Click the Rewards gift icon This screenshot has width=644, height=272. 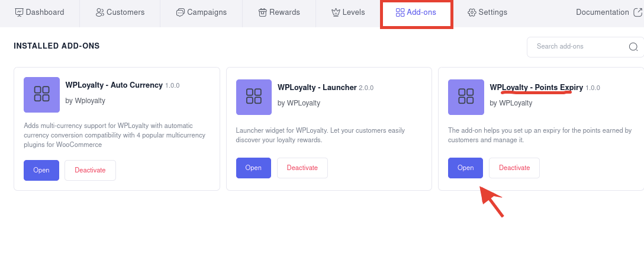coord(263,12)
